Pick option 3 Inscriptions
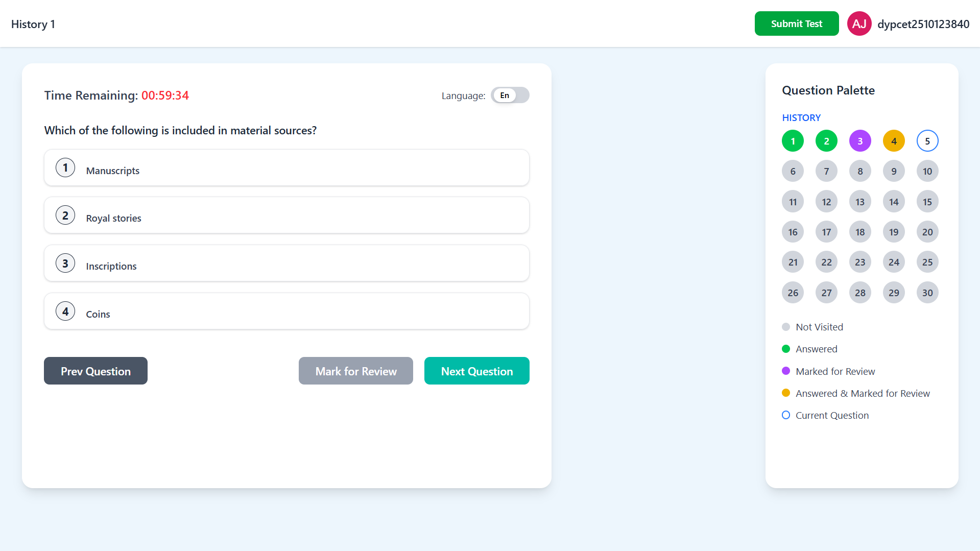 [286, 263]
